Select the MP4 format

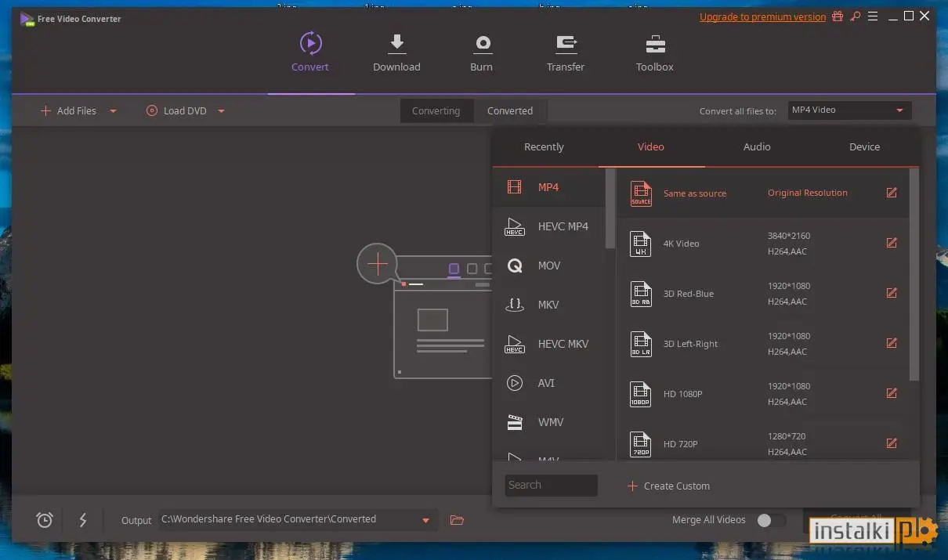click(548, 187)
